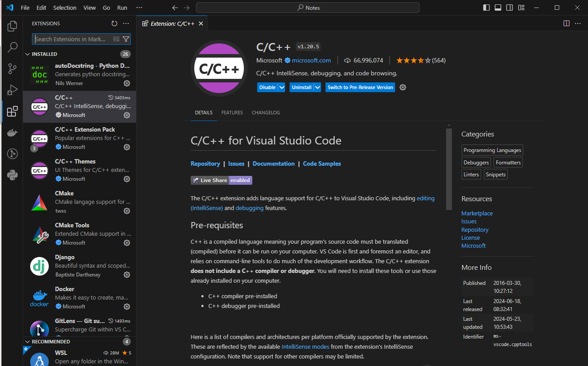Image resolution: width=588 pixels, height=366 pixels.
Task: Switch to the Features tab
Action: (232, 113)
